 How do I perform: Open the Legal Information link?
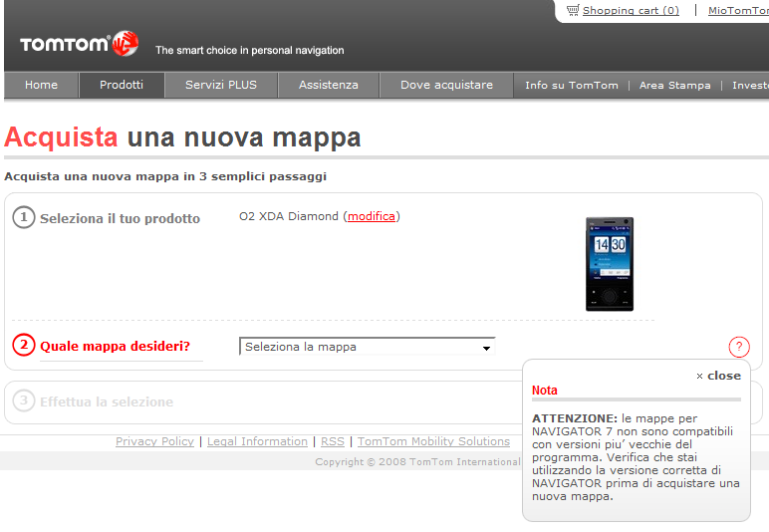pyautogui.click(x=257, y=441)
